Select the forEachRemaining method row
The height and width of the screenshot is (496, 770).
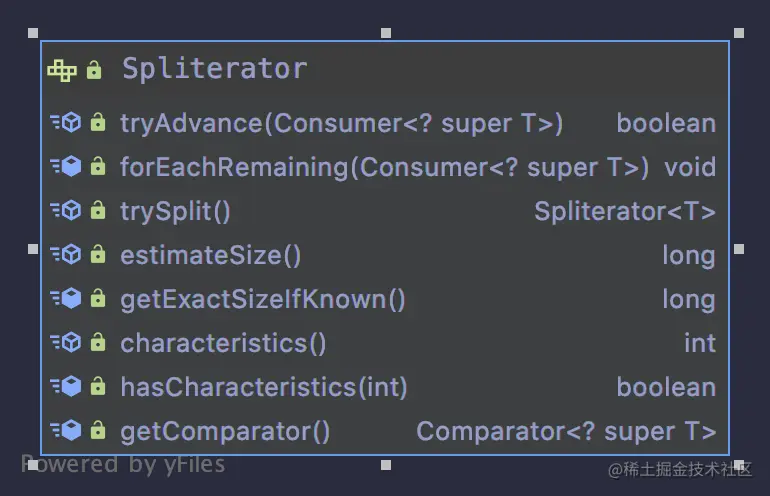(385, 167)
